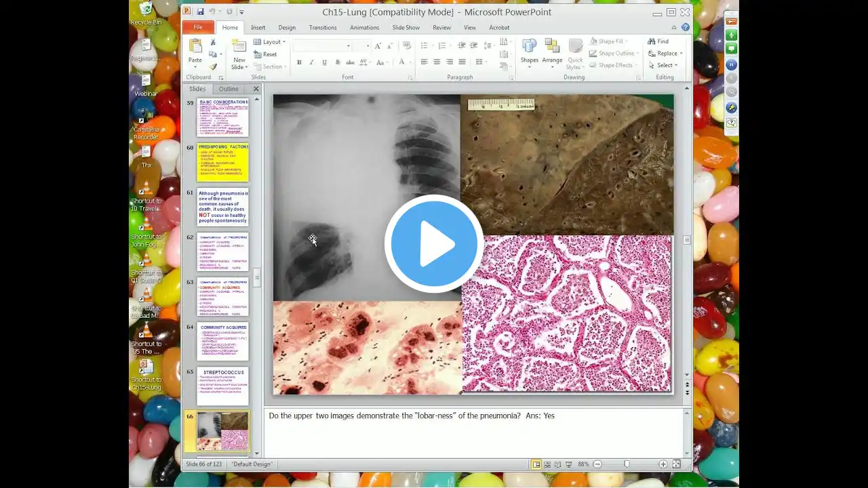Open the Arrange dropdown
This screenshot has height=488, width=868.
[552, 51]
